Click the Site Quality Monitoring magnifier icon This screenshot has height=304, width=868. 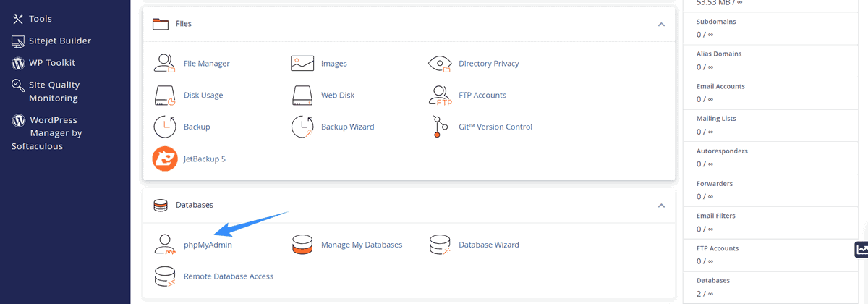click(18, 85)
